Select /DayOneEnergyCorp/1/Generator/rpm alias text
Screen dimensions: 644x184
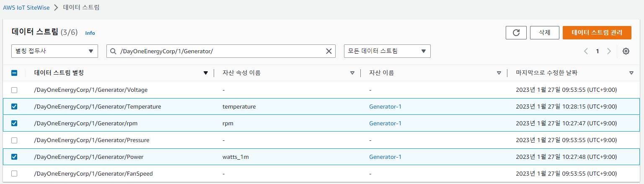pos(86,123)
